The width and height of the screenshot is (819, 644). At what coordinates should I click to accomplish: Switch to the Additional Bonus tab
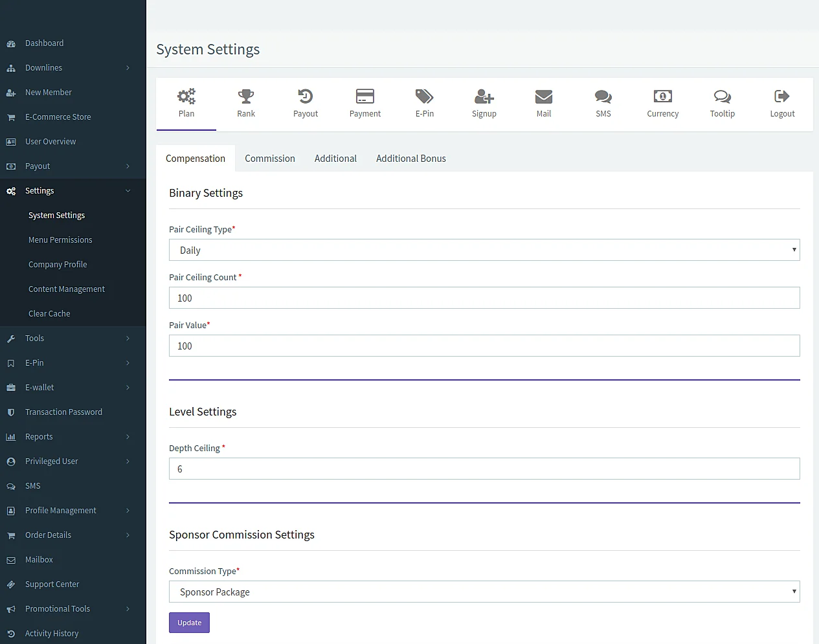(x=411, y=159)
